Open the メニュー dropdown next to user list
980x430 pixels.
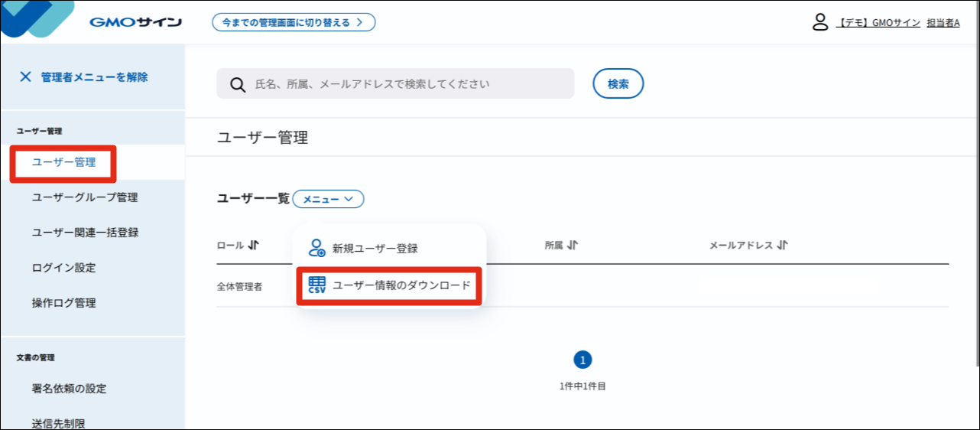point(328,199)
